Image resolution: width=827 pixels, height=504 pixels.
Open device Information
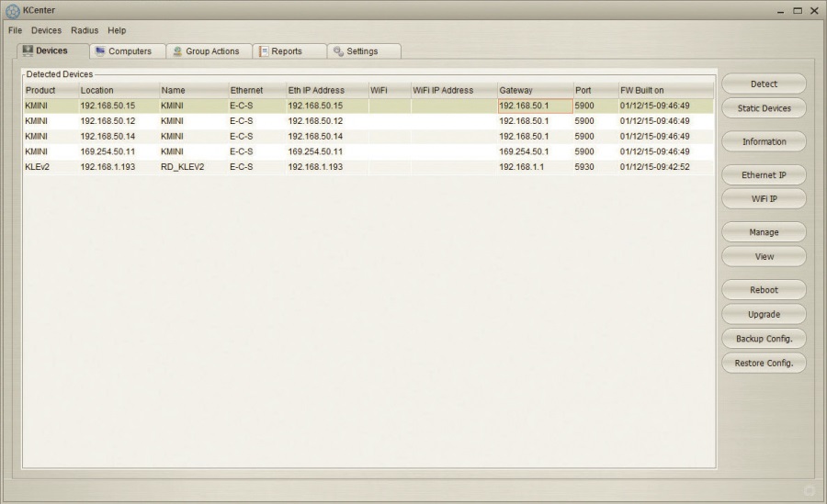tap(764, 141)
